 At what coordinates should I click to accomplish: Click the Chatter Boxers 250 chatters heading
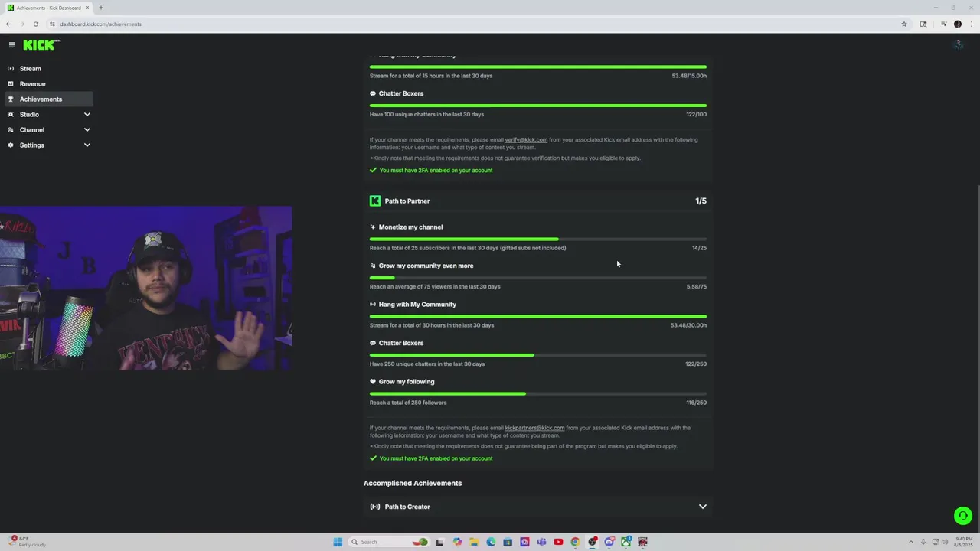(x=401, y=343)
